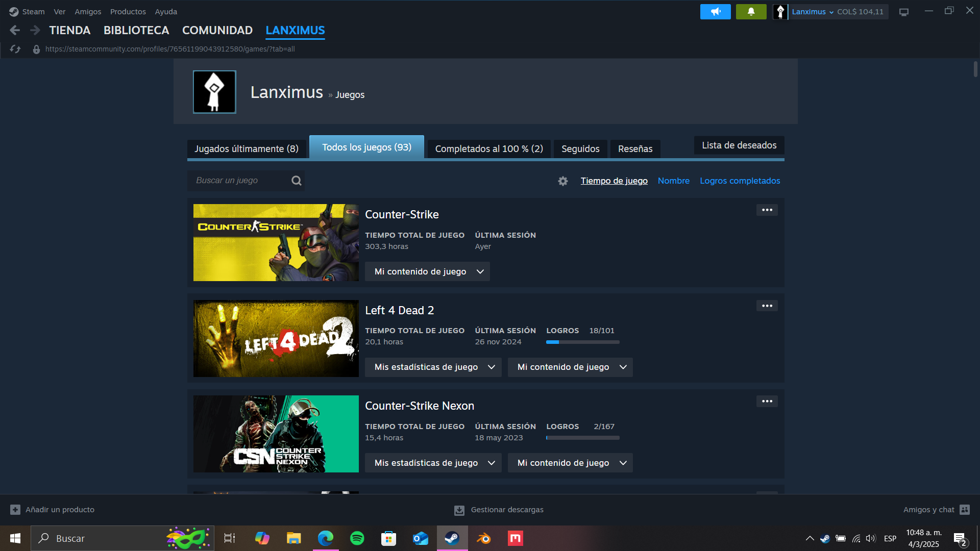Click the megaphone announcements icon

click(x=715, y=12)
